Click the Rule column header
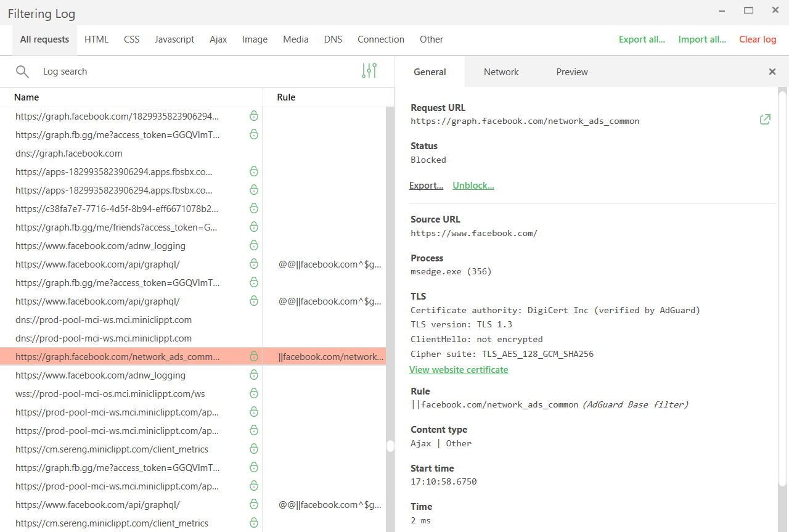 tap(286, 97)
